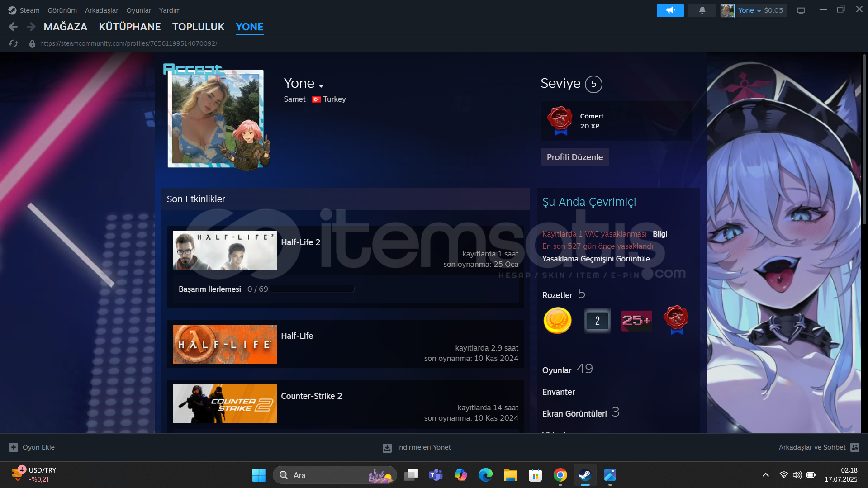
Task: Open Counter-Strike 2 game title link
Action: 311,396
